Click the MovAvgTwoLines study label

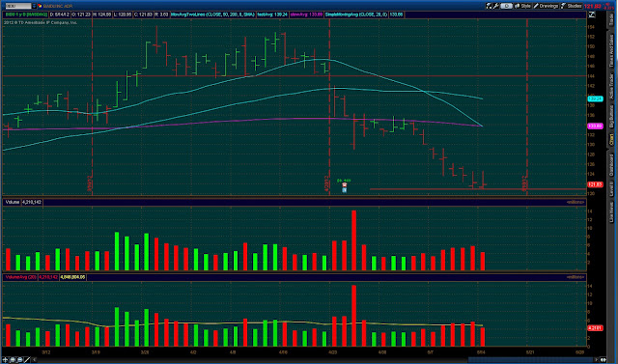212,14
